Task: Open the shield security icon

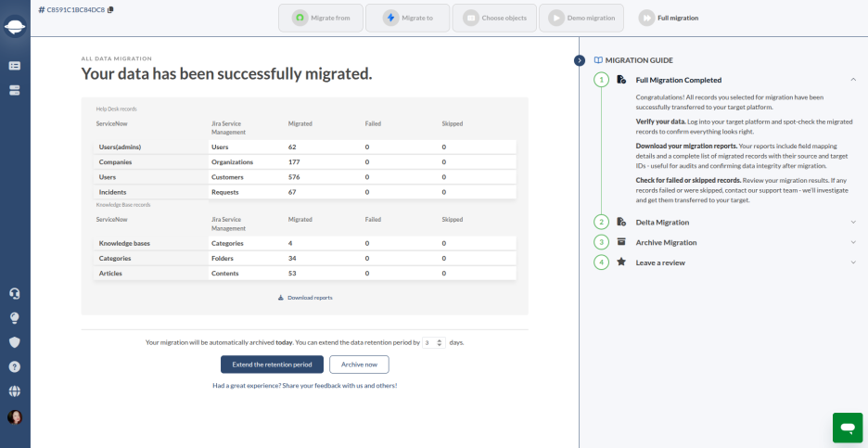Action: pos(15,342)
